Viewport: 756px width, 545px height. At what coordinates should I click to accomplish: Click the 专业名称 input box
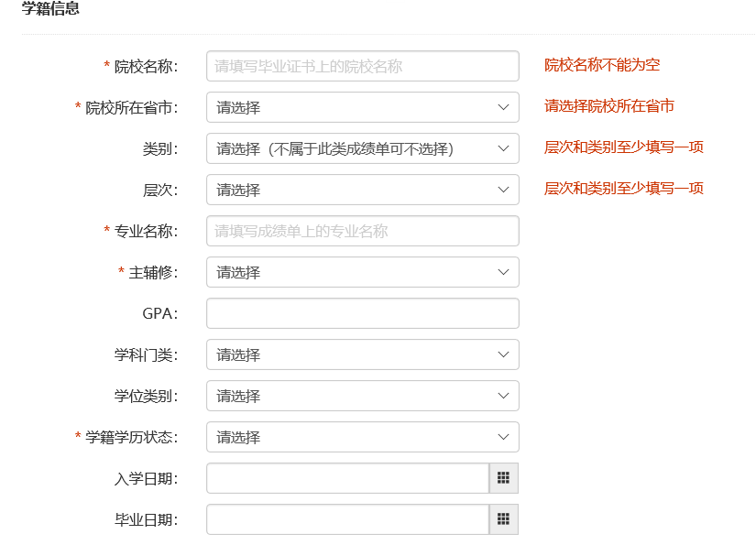363,231
